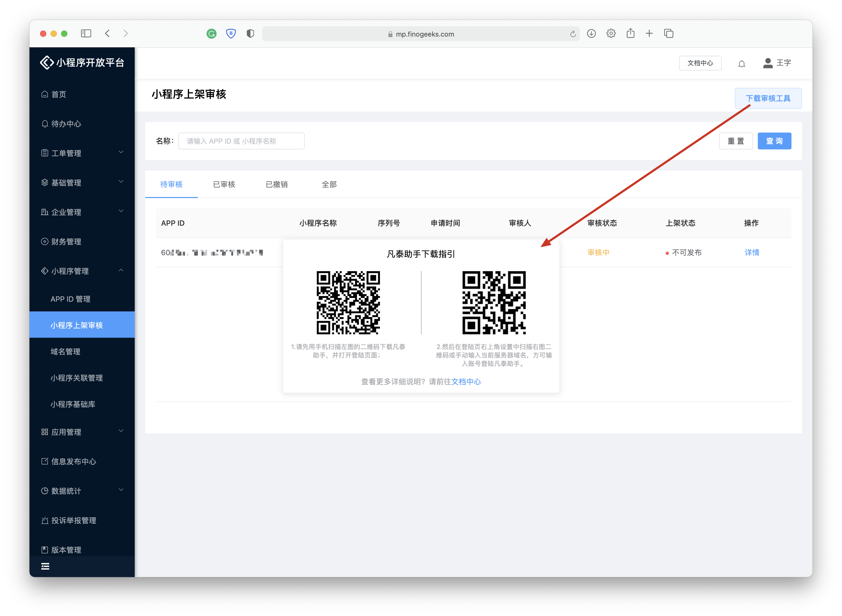Click the 版本管理 bookmark icon

pyautogui.click(x=45, y=550)
